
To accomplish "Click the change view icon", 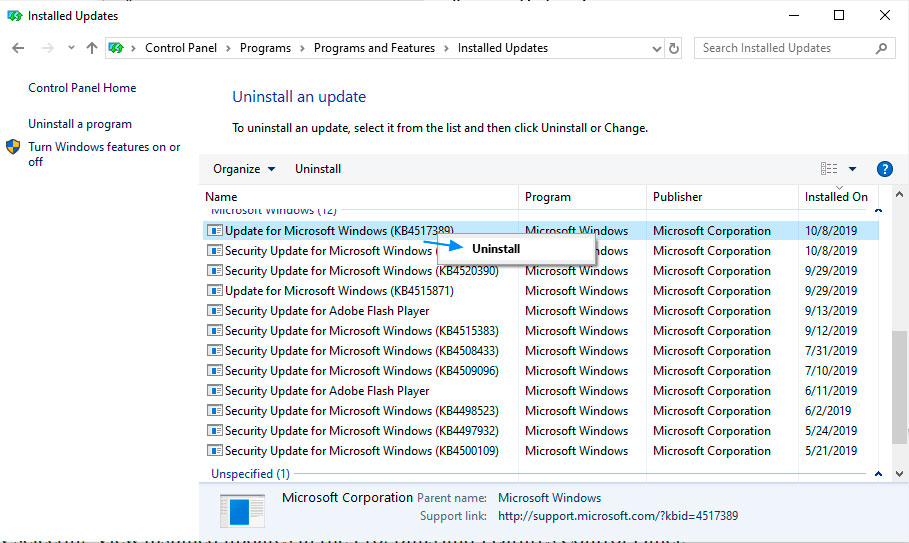I will point(829,169).
